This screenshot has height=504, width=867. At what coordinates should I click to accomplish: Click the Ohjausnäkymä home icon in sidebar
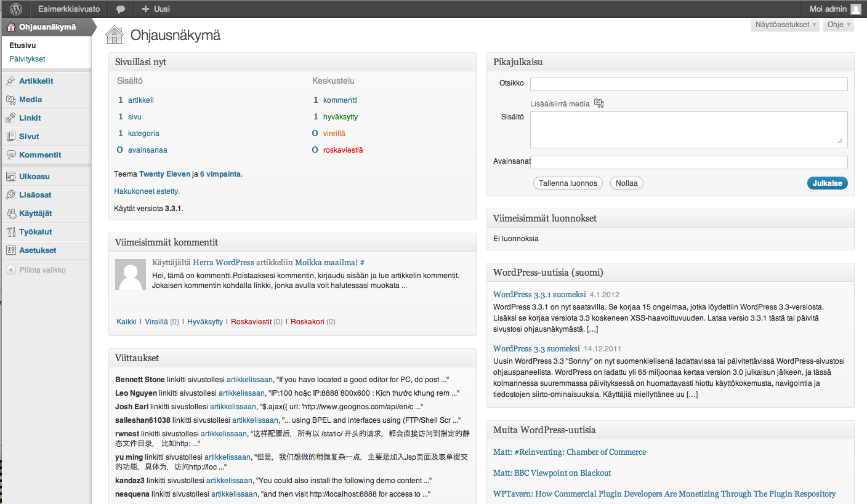point(10,27)
